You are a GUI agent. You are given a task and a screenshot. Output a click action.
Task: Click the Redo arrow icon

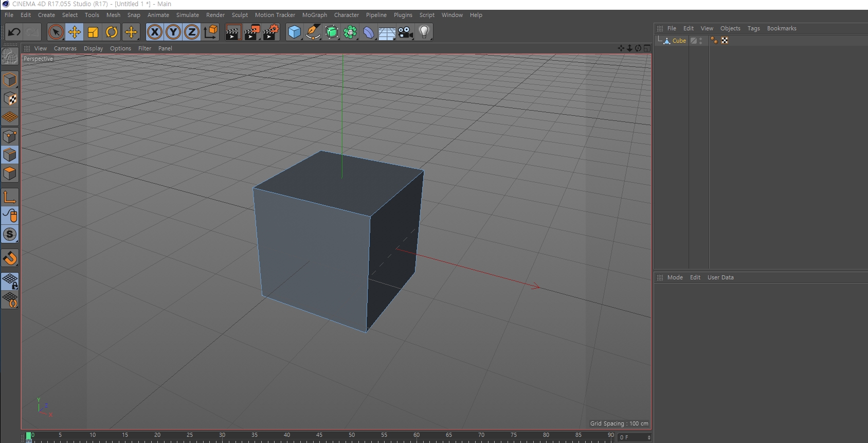(32, 32)
